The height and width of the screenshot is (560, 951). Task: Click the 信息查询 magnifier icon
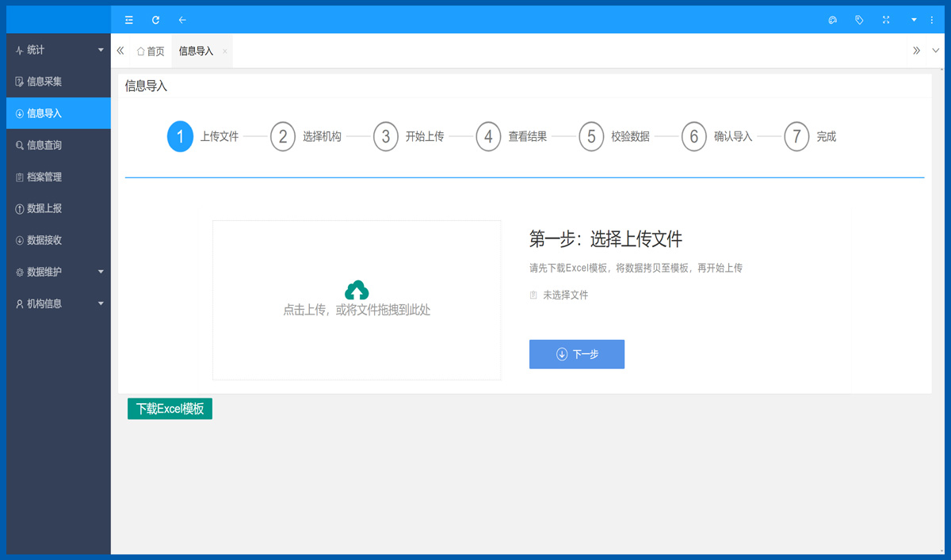[20, 145]
